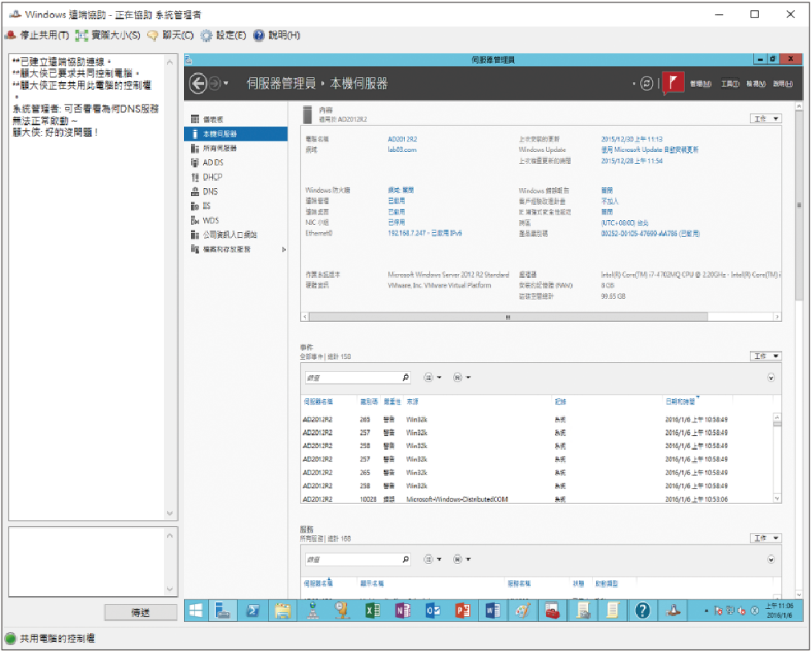This screenshot has height=653, width=812.
Task: Click the (UTC+08:00) time zone link
Action: pos(625,222)
